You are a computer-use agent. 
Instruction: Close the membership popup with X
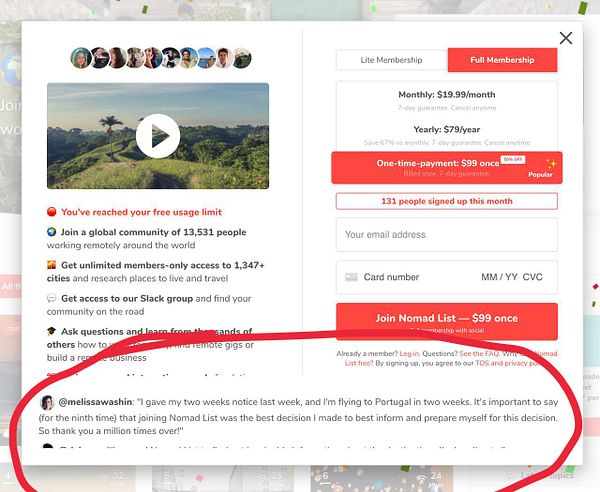566,38
